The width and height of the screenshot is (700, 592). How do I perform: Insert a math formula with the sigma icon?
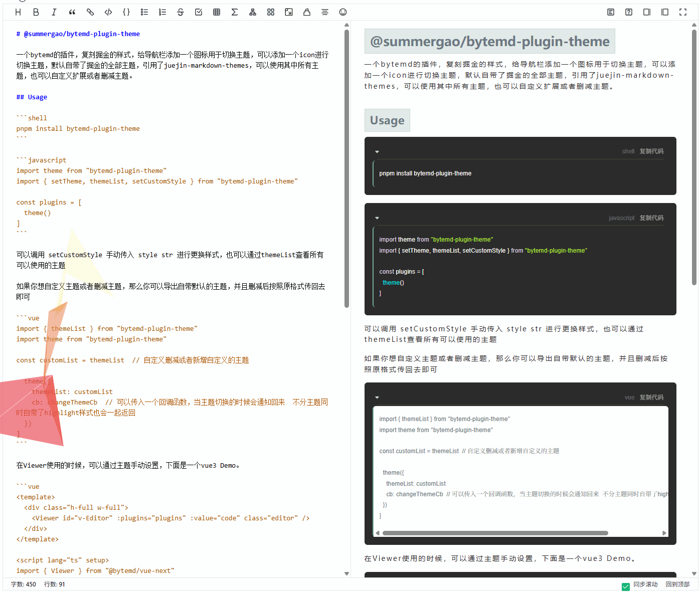(x=235, y=12)
